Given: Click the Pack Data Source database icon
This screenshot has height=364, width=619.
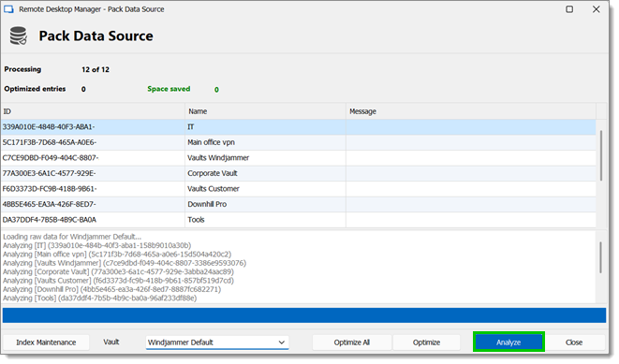Looking at the screenshot, I should click(18, 36).
